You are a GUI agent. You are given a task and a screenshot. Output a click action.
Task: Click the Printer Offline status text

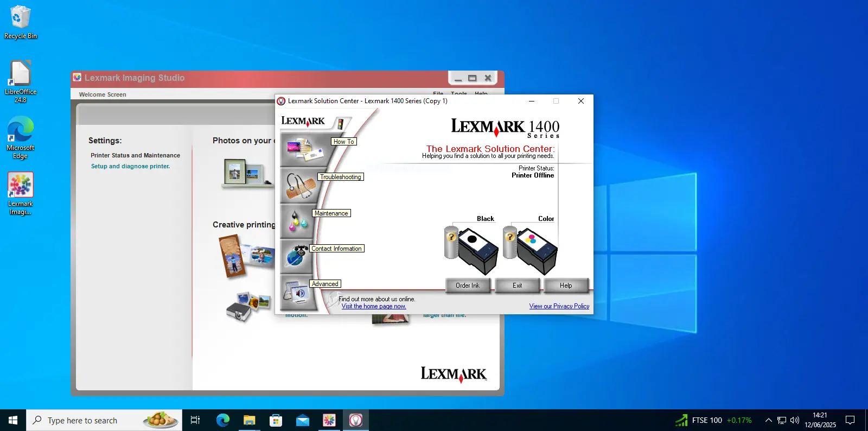(533, 175)
